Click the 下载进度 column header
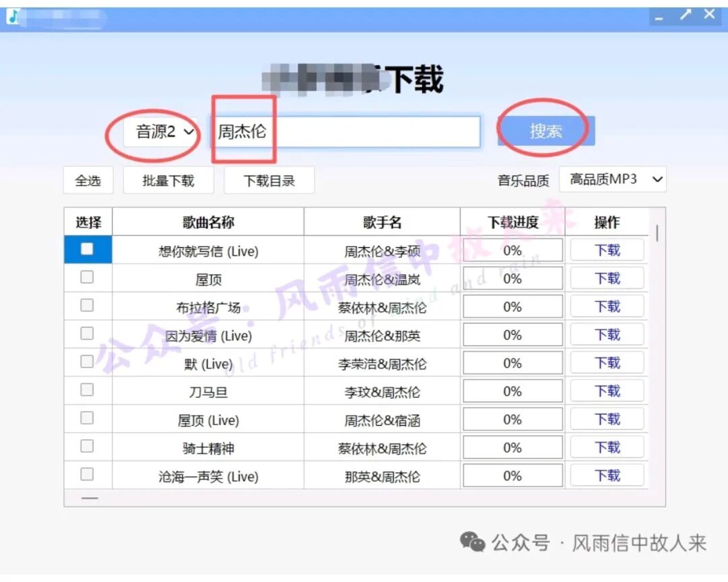 [x=512, y=222]
